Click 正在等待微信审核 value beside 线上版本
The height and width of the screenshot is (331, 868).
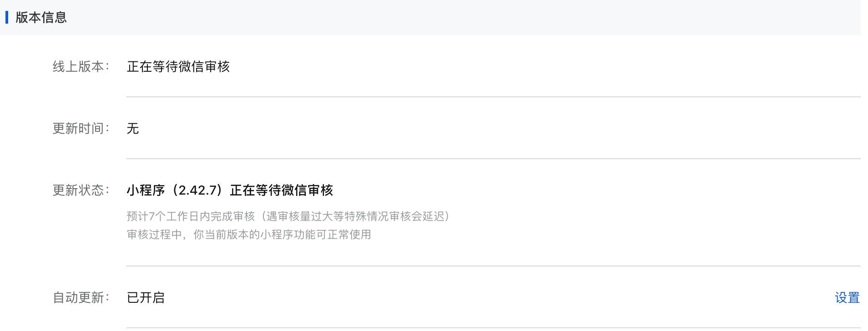(x=178, y=67)
